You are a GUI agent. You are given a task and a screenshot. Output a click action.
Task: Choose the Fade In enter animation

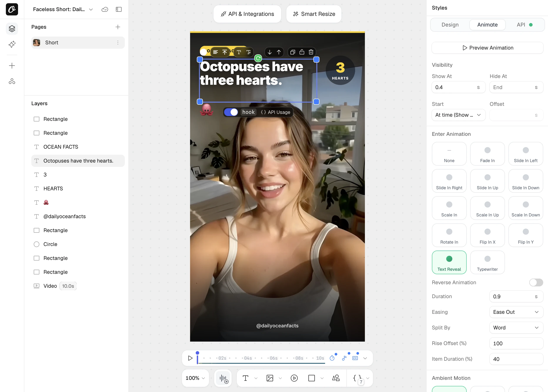[487, 154]
